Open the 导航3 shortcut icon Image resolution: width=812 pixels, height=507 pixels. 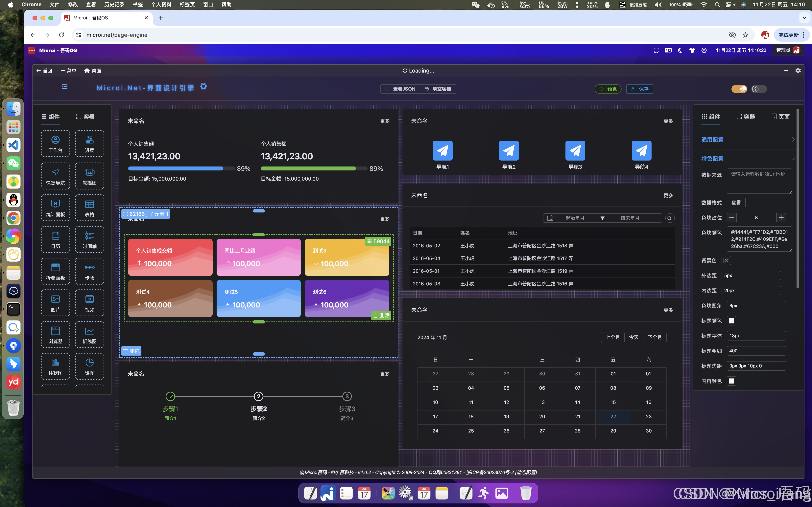click(575, 151)
